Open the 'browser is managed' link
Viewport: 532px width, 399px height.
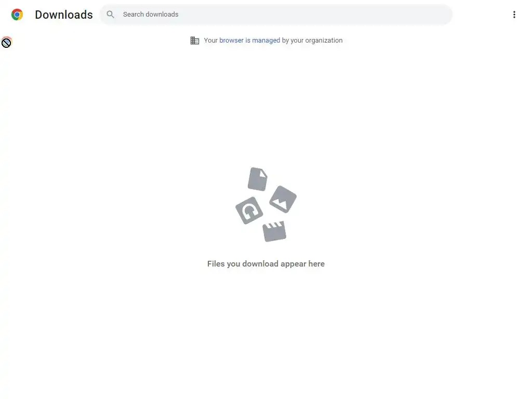click(250, 41)
